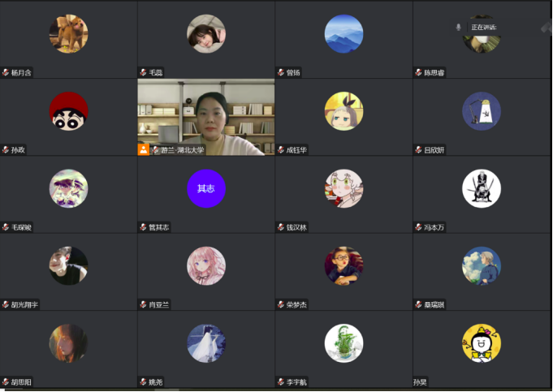Click the muted microphone icon beside 杨月含
This screenshot has height=392, width=553.
point(6,72)
